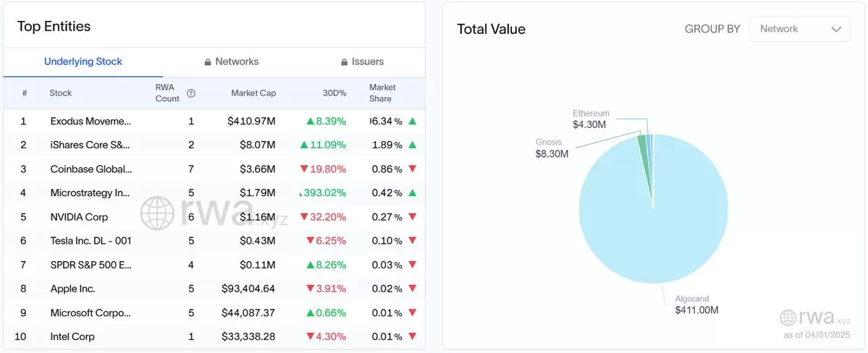Screen dimensions: 868x353
Task: Sort by the Stock column header
Action: point(61,93)
